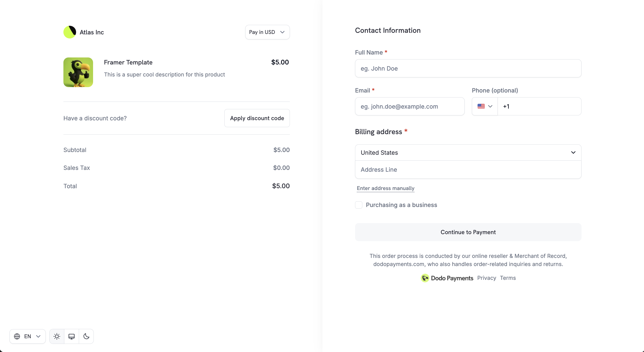
Task: Expand the United States country selector
Action: (468, 152)
